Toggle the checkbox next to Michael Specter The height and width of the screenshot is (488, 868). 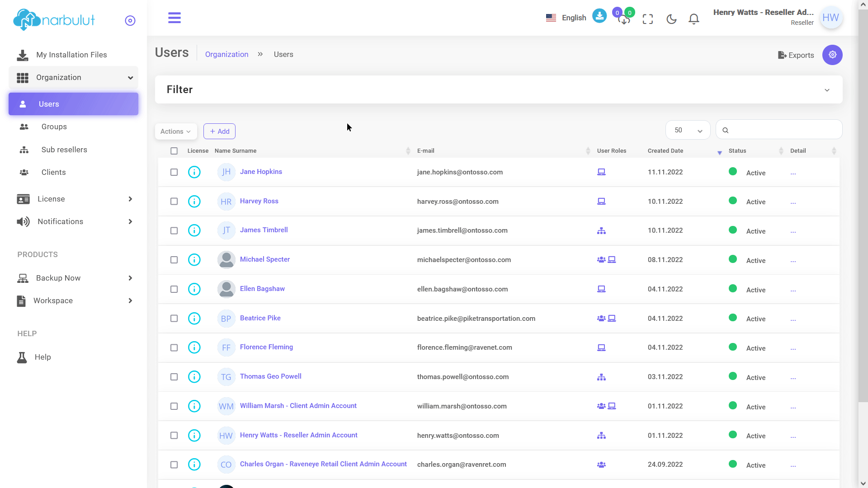[x=174, y=259]
